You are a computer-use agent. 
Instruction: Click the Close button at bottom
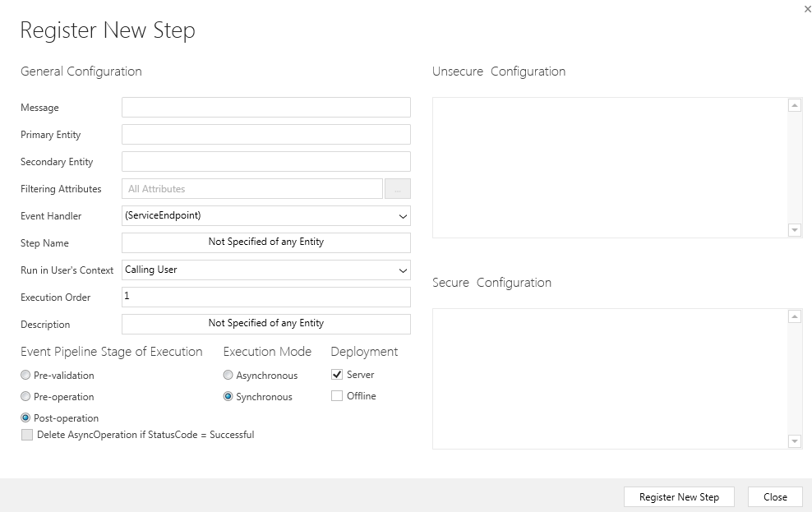pos(775,497)
